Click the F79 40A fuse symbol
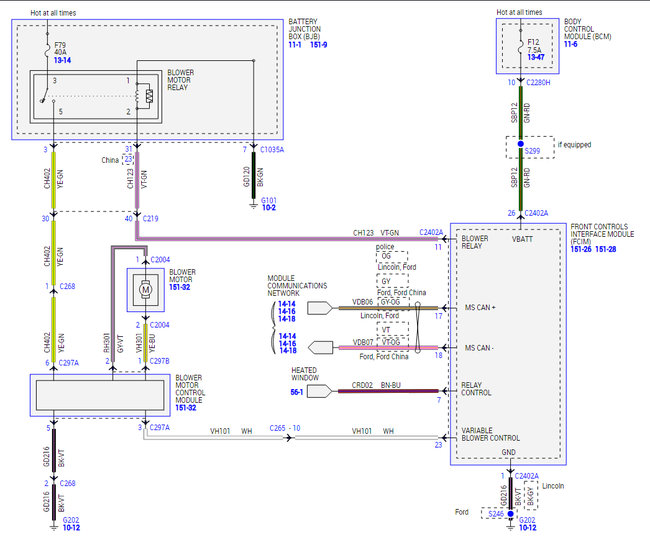 point(50,46)
